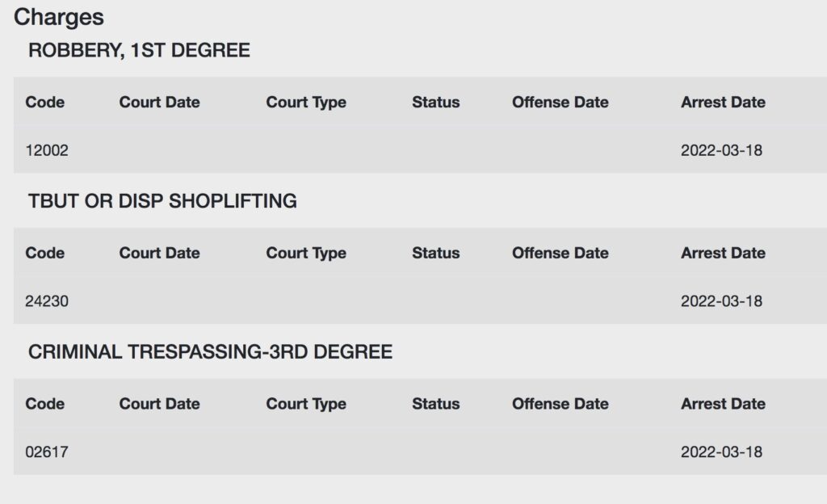Click charge code 02617
Image resolution: width=827 pixels, height=504 pixels.
coord(47,452)
